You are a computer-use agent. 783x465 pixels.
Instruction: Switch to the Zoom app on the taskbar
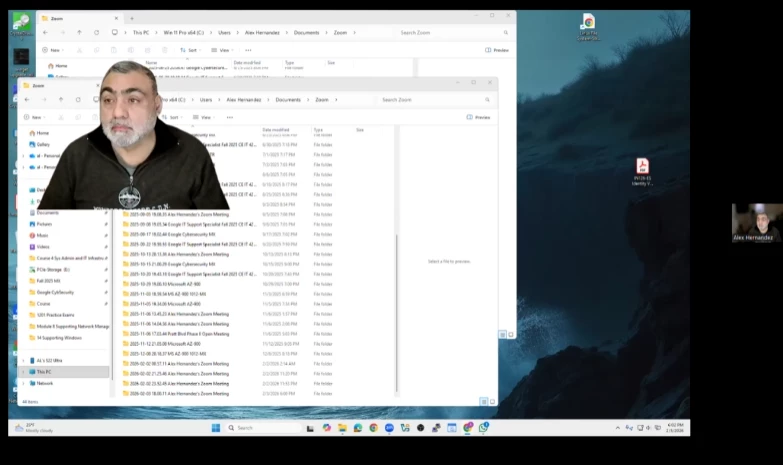tap(389, 428)
